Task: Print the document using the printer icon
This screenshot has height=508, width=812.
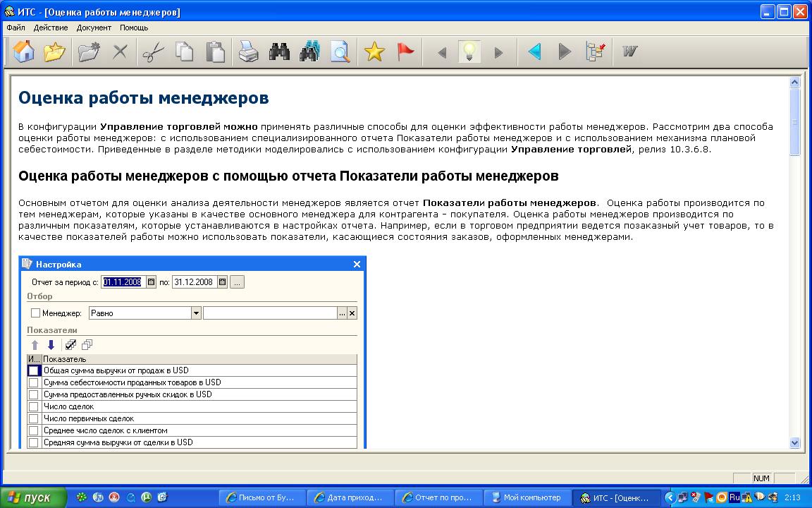Action: [x=248, y=52]
